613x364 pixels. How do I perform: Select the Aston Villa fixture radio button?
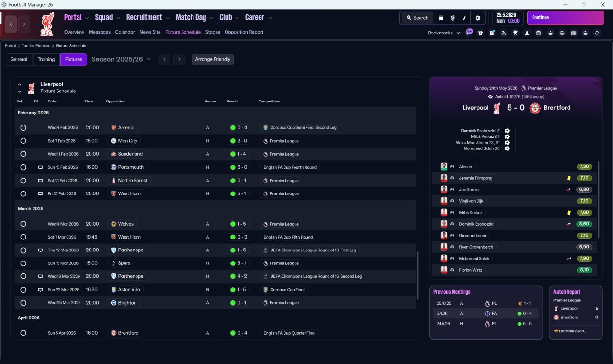click(x=23, y=290)
